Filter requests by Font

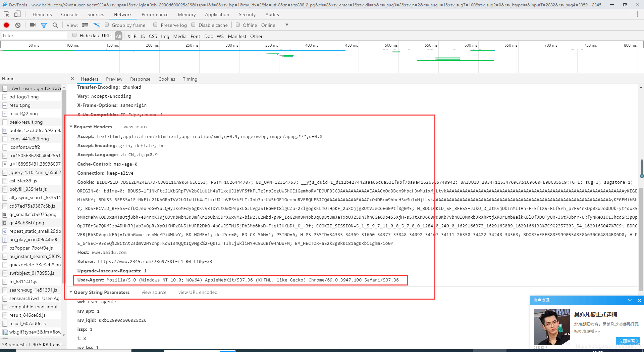click(195, 36)
